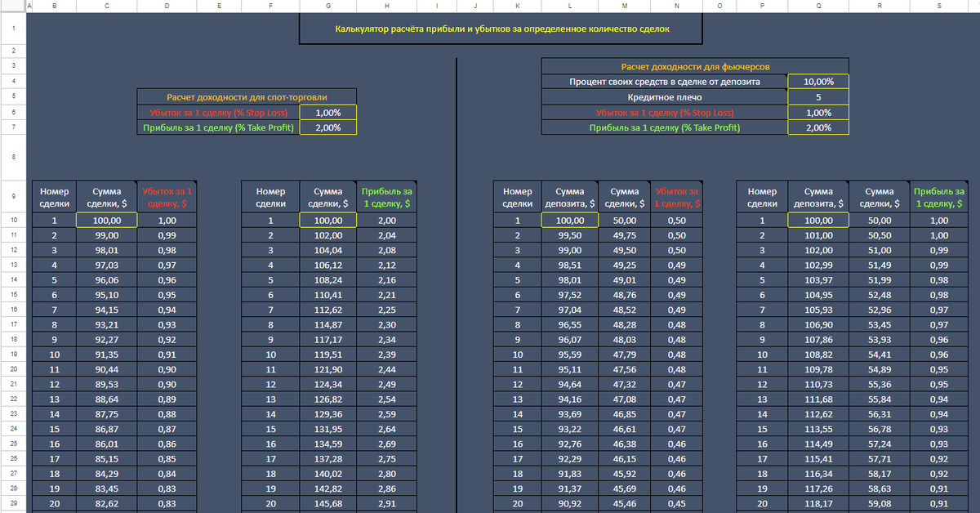This screenshot has width=980, height=513.
Task: Click the calculator title cell at the top
Action: 501,29
